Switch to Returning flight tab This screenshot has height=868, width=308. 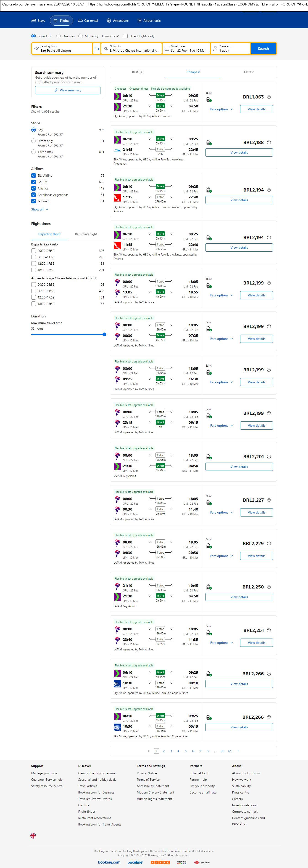click(x=86, y=234)
